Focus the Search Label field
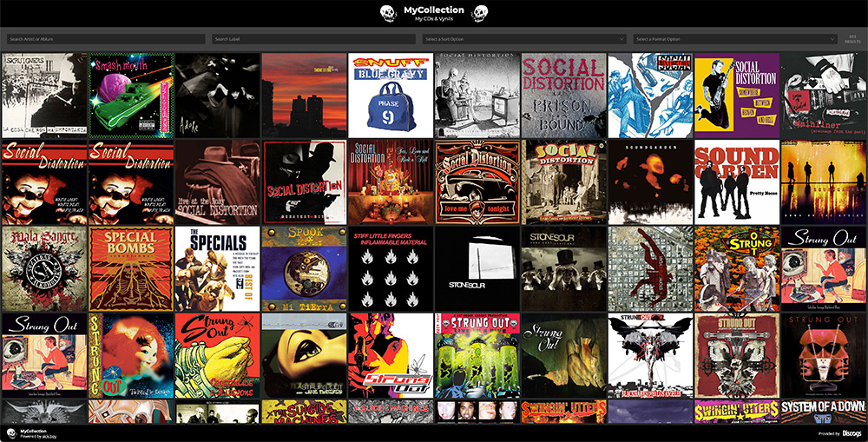Viewport: 868px width, 442px height. [x=313, y=39]
